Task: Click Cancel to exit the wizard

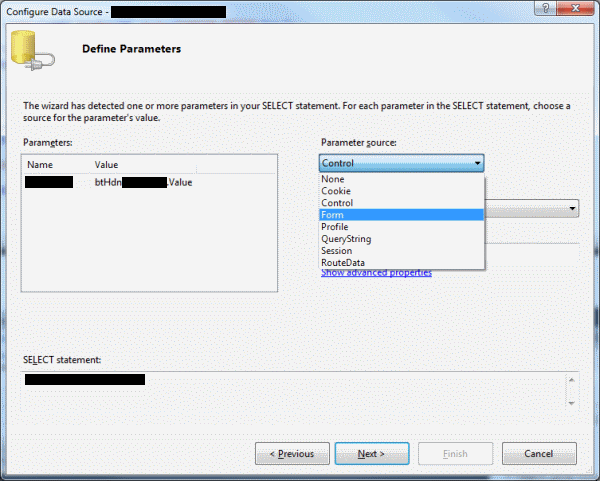Action: 539,454
